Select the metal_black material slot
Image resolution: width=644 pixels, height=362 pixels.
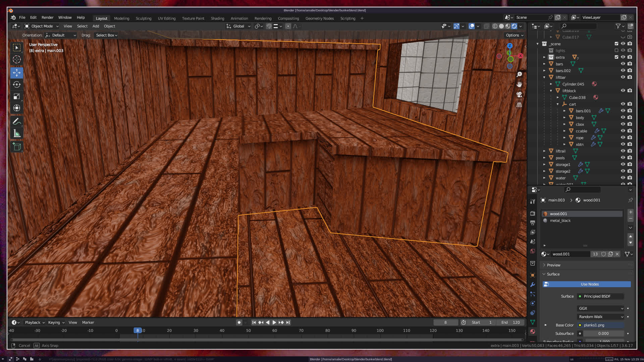point(560,221)
